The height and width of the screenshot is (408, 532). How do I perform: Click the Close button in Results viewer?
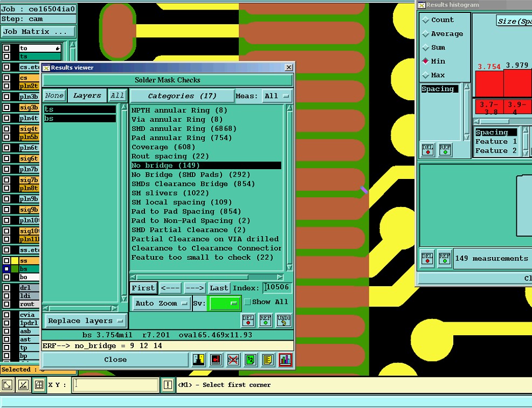click(x=115, y=360)
